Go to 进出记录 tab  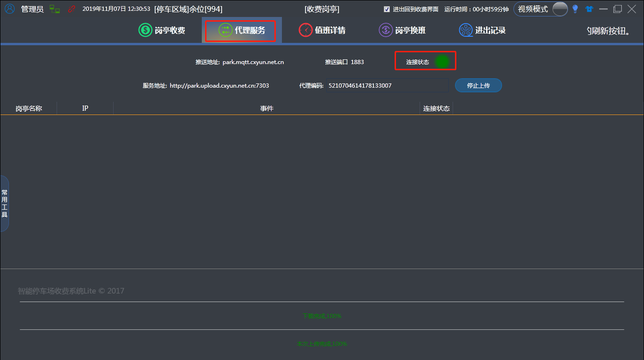tap(482, 30)
